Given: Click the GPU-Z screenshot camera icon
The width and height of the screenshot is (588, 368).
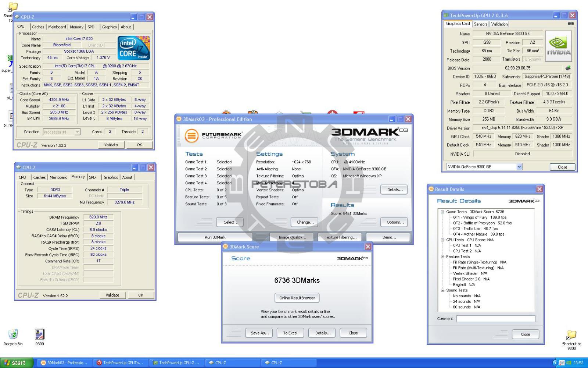Looking at the screenshot, I should (x=570, y=24).
